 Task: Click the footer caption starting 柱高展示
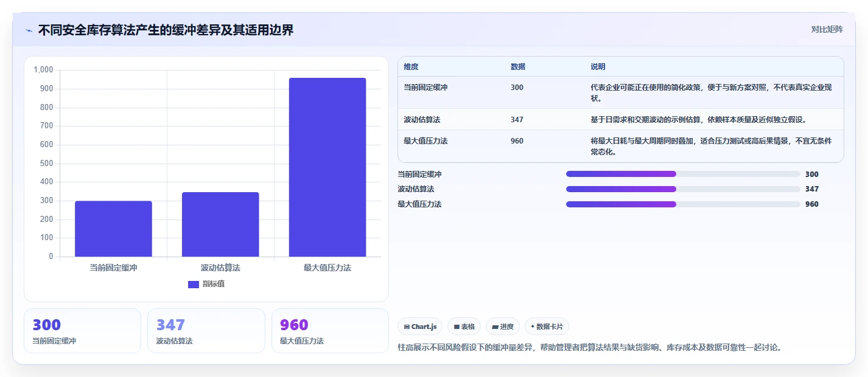[589, 348]
